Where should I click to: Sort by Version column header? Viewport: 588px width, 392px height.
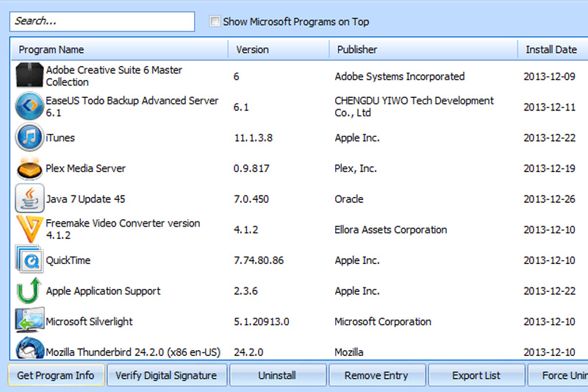click(x=279, y=49)
